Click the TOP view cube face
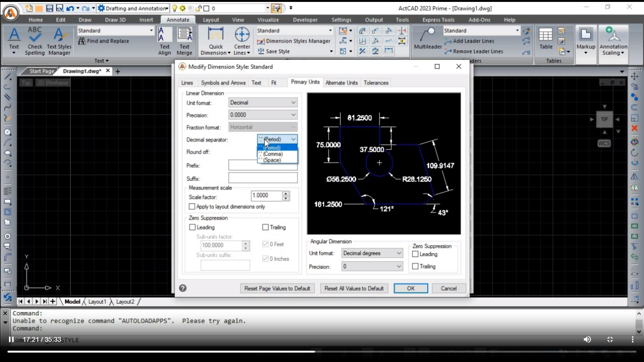The image size is (644, 362). [604, 119]
